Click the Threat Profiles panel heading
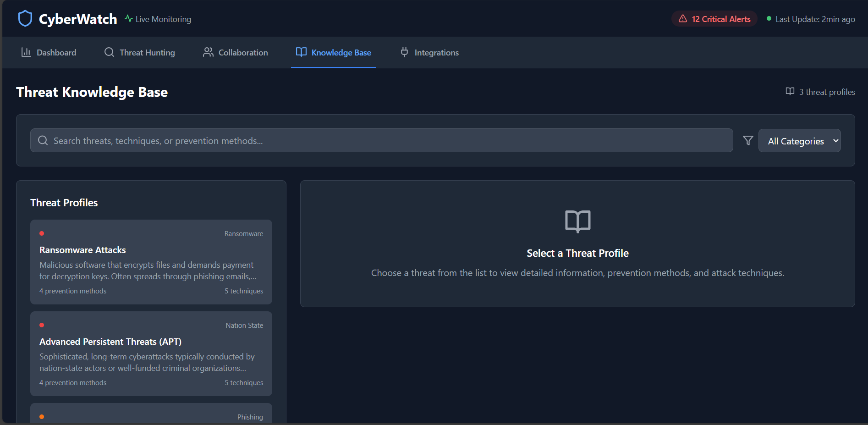 [x=64, y=203]
